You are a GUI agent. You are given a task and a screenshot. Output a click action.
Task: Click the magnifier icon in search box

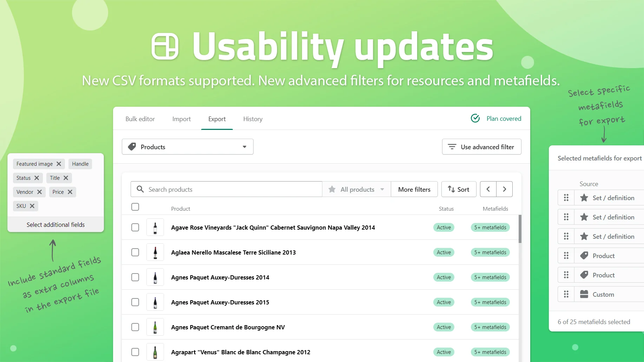(140, 189)
